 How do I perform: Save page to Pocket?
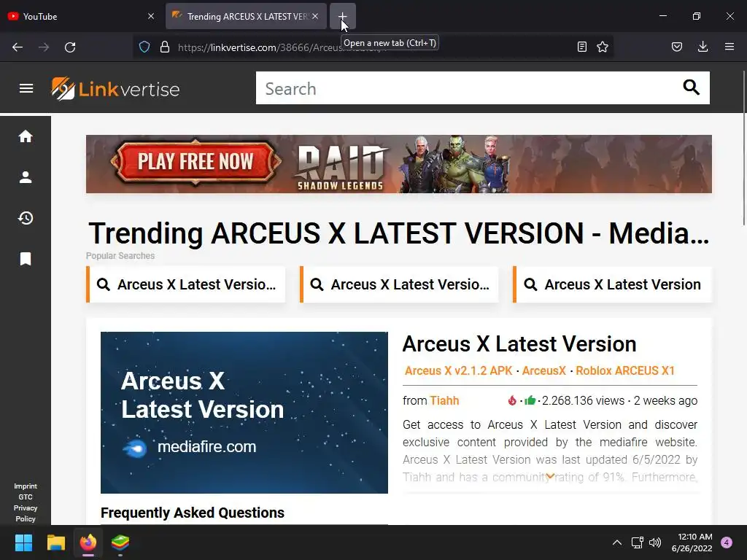(x=677, y=47)
